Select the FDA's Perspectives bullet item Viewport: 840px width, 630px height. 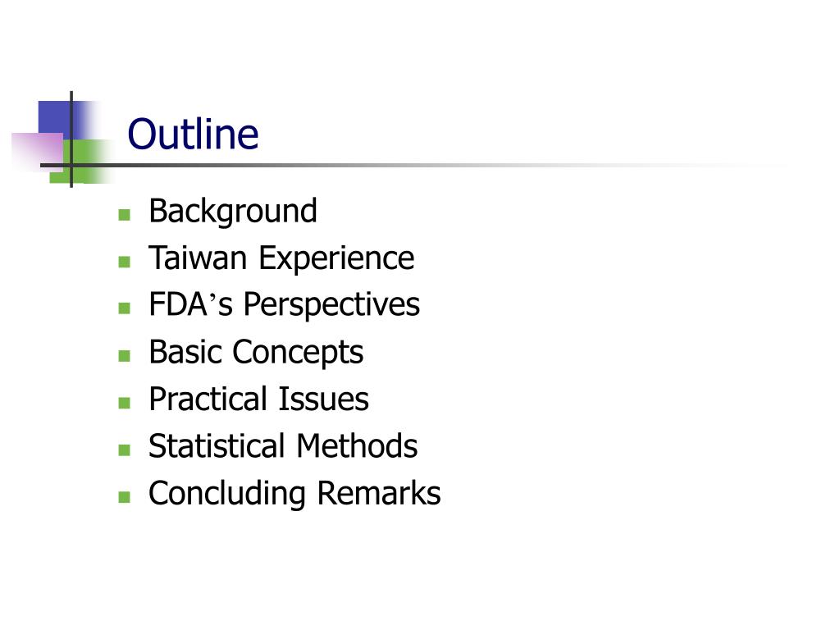pyautogui.click(x=284, y=305)
